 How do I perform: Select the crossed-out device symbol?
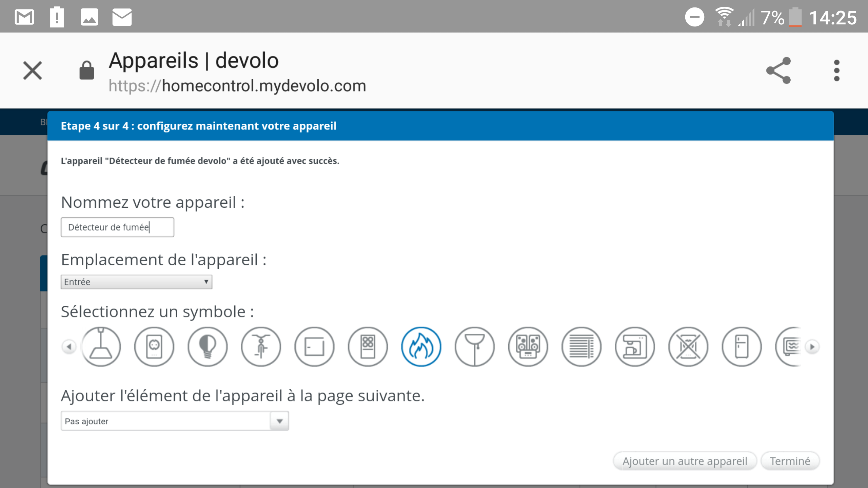[688, 346]
